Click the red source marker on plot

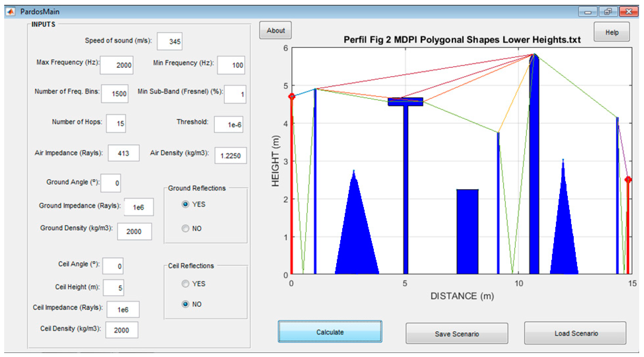coord(292,96)
